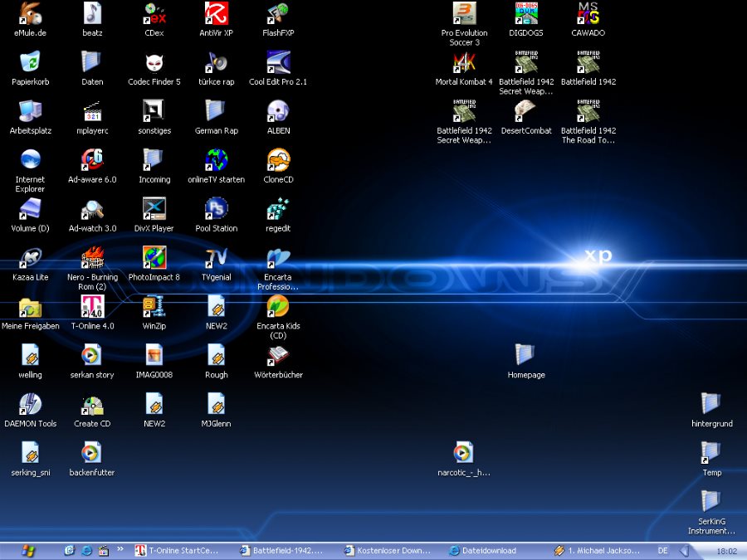Click the DE language indicator
Screen dimensions: 747x560
(662, 551)
